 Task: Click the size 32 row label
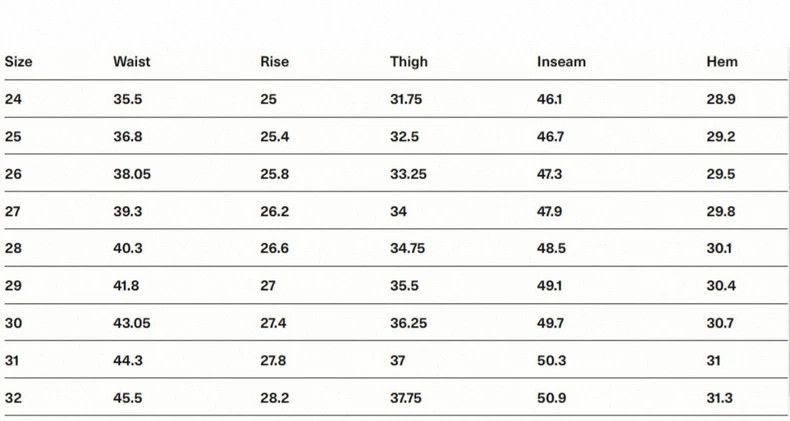13,398
